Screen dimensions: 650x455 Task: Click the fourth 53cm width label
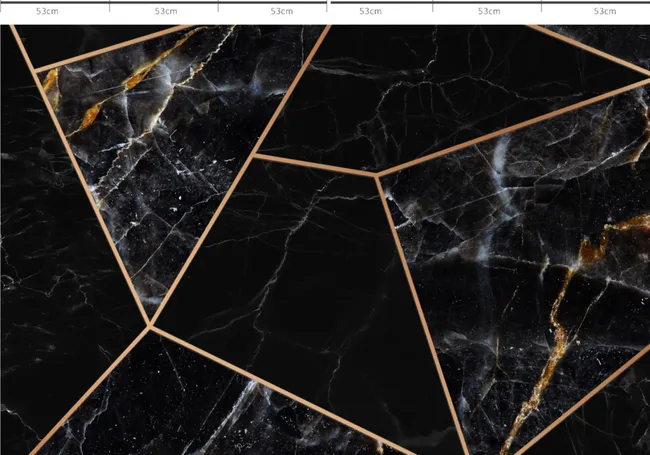pyautogui.click(x=370, y=11)
